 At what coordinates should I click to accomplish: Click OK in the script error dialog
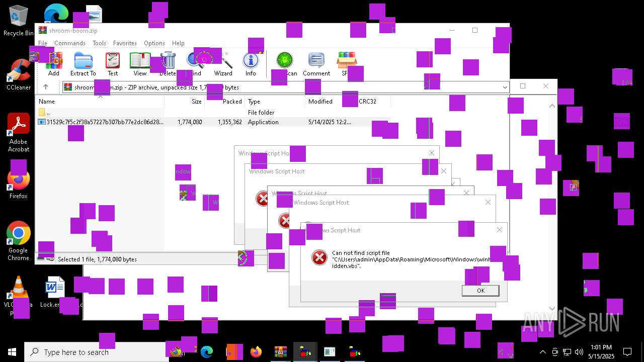[x=480, y=291]
